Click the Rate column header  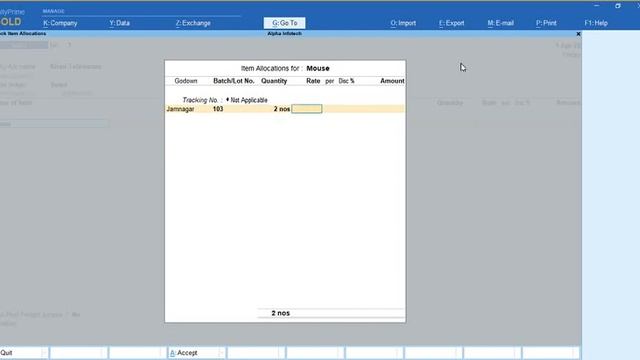pos(313,81)
